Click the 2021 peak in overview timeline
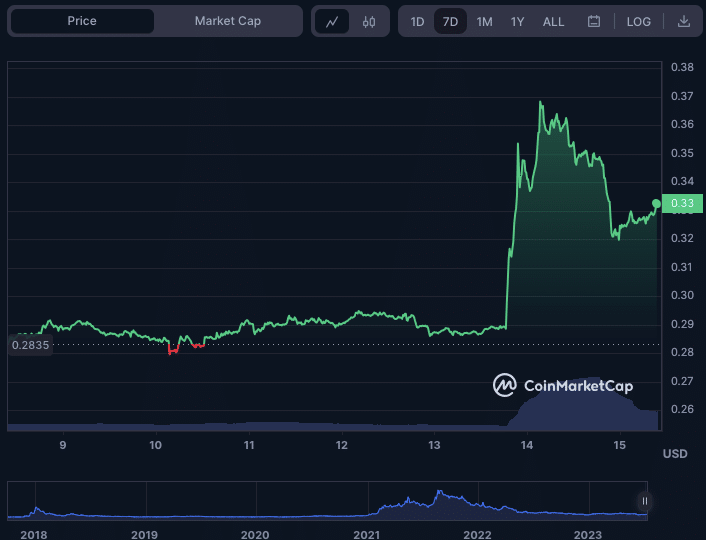This screenshot has width=706, height=540. 437,494
